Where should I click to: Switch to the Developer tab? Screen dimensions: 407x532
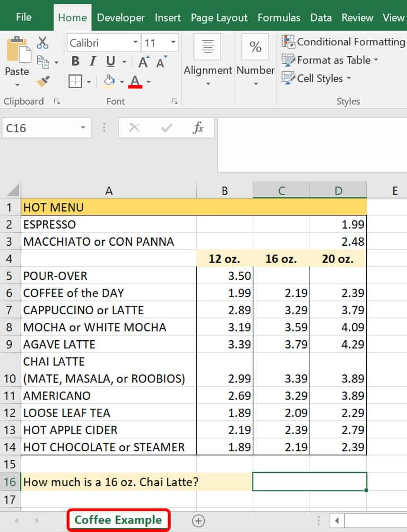(x=121, y=17)
